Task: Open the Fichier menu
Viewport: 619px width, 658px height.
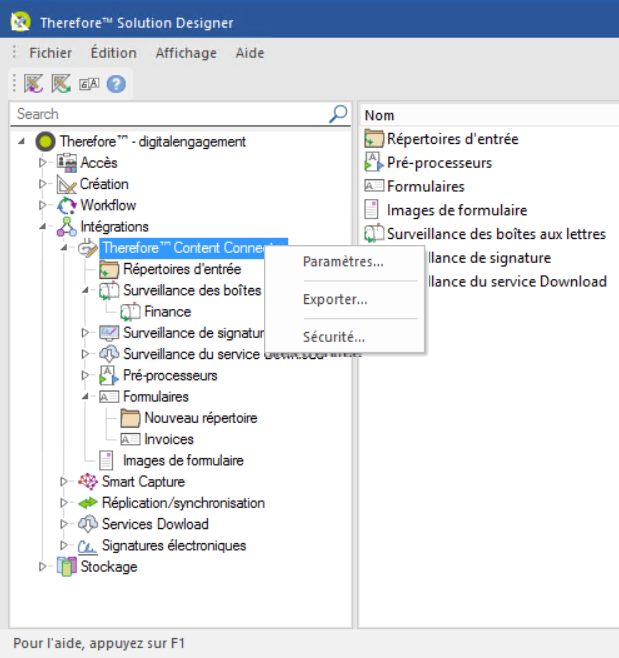Action: (x=51, y=53)
